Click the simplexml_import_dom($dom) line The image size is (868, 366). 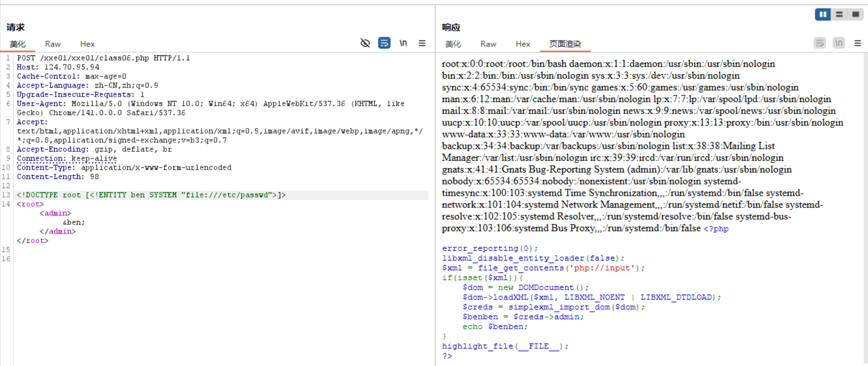point(554,307)
